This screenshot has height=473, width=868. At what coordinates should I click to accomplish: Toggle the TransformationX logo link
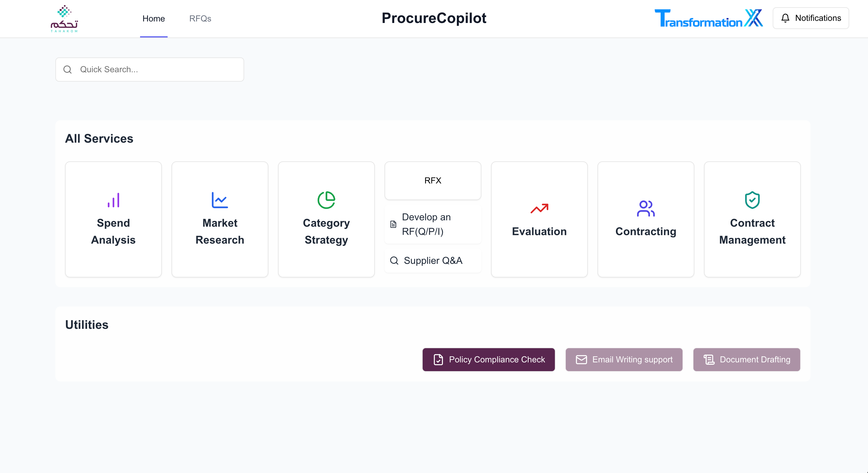click(708, 18)
